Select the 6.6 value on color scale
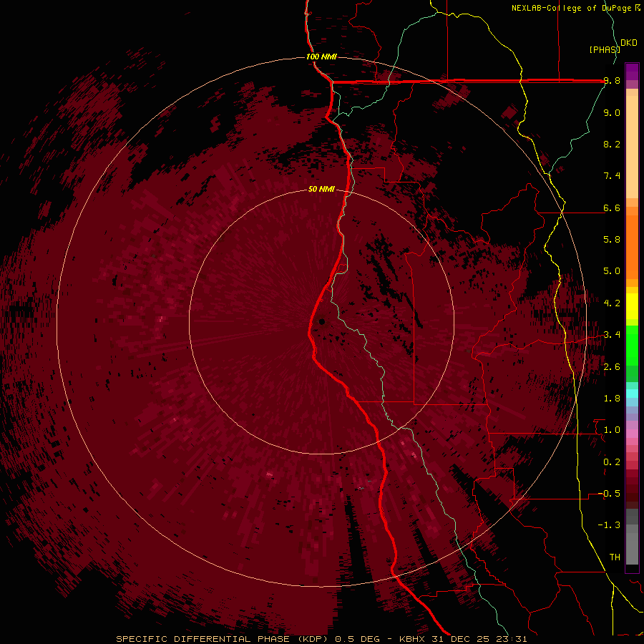 pos(612,208)
